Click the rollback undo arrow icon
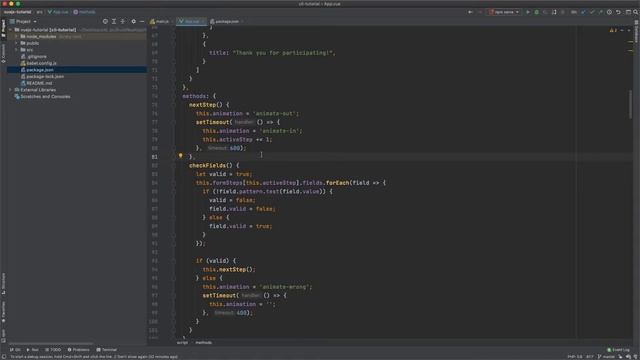 tap(618, 12)
